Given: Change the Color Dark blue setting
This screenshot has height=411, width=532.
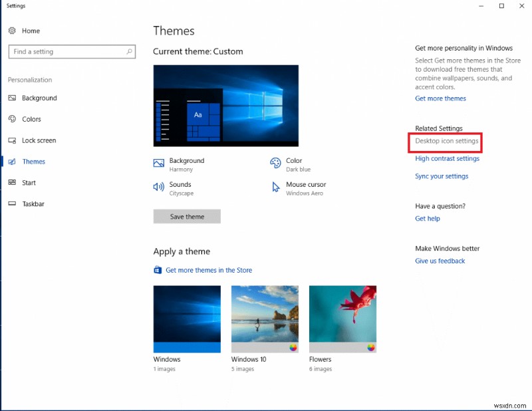Looking at the screenshot, I should [x=290, y=165].
